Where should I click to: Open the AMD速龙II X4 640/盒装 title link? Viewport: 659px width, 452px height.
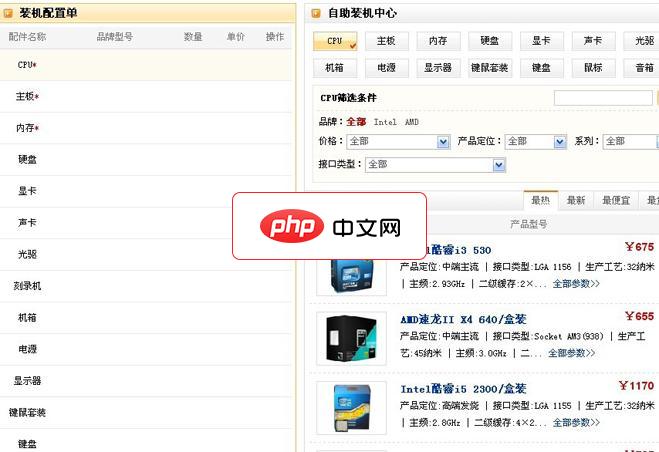[463, 320]
